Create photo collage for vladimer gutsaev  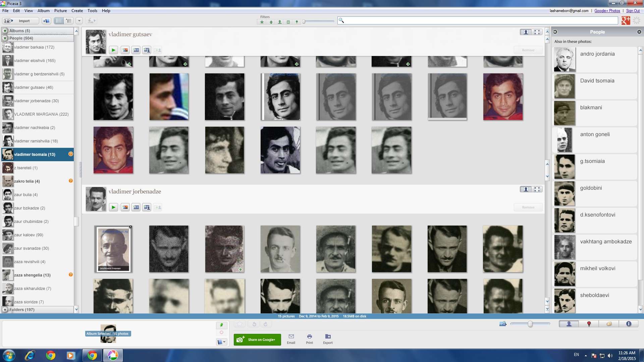[125, 50]
